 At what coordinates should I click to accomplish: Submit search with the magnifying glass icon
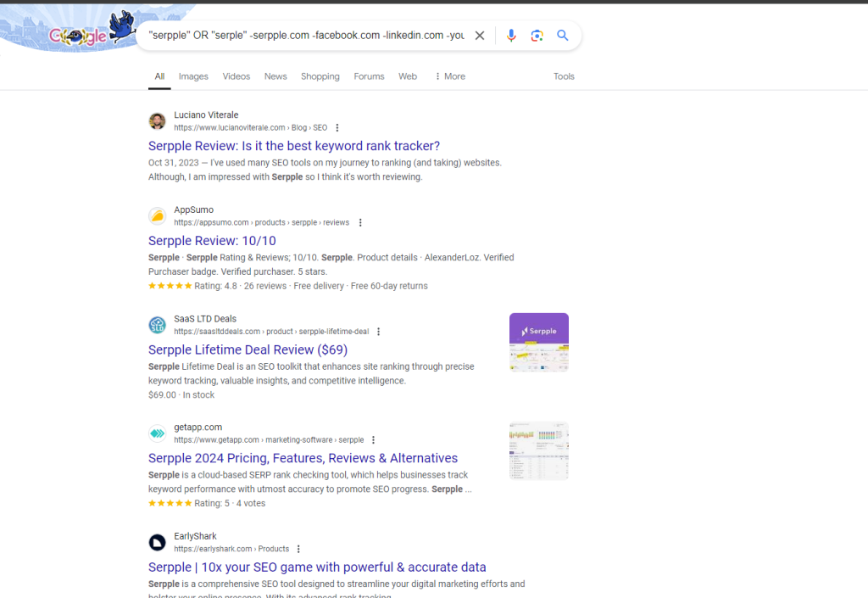563,36
